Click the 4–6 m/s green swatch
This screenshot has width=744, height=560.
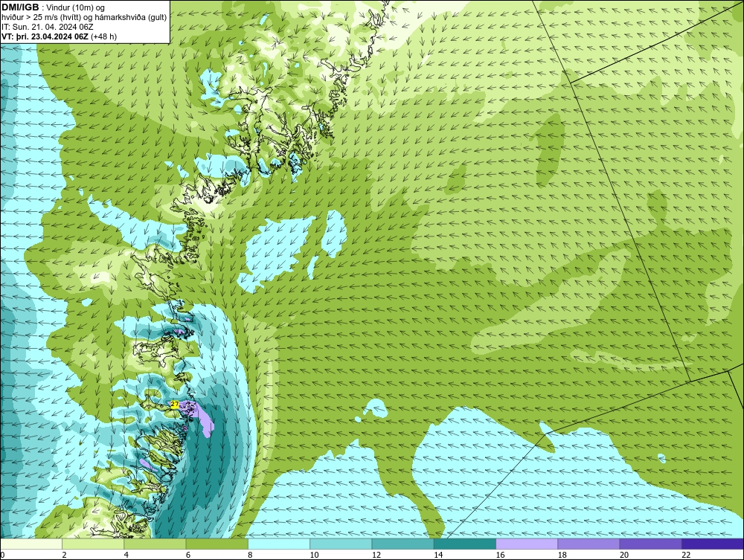[x=155, y=544]
